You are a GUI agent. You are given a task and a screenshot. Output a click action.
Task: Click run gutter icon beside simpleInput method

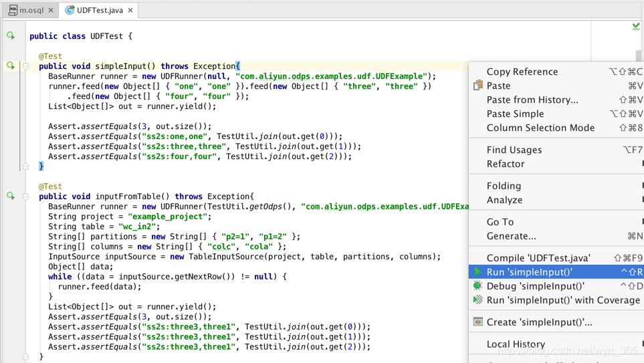coord(11,66)
